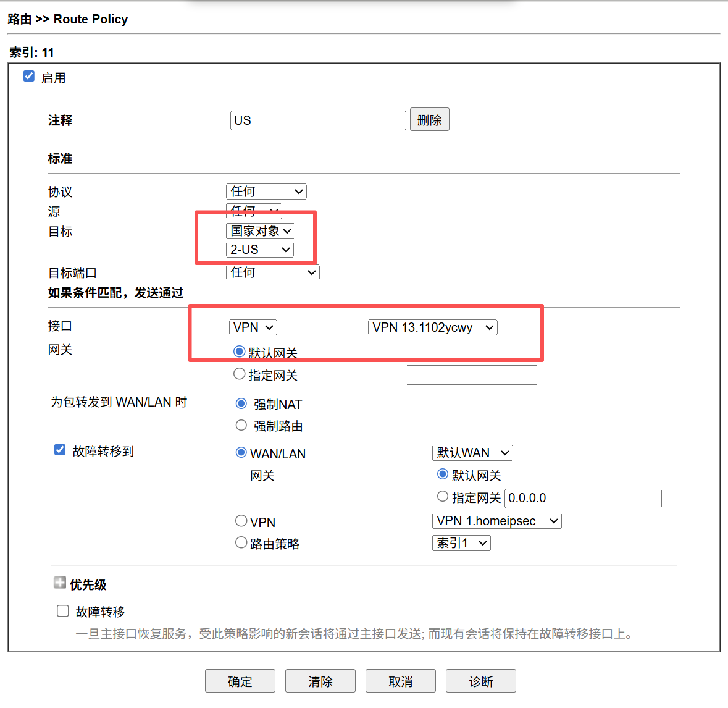Select the failover VPN radio button
This screenshot has height=708, width=728.
pos(241,521)
